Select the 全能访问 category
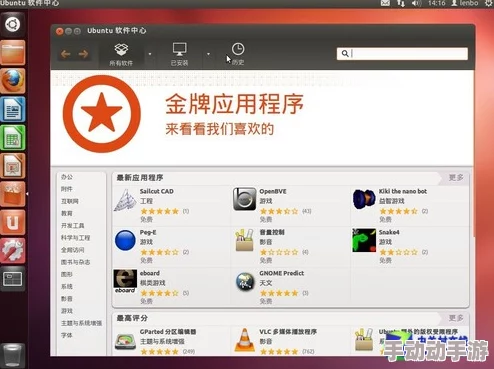Image resolution: width=494 pixels, height=369 pixels. (x=73, y=250)
